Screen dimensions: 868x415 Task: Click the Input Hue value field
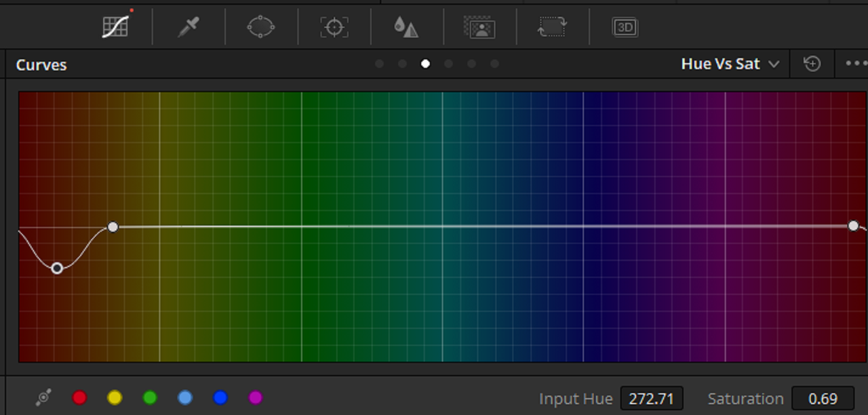click(x=652, y=399)
